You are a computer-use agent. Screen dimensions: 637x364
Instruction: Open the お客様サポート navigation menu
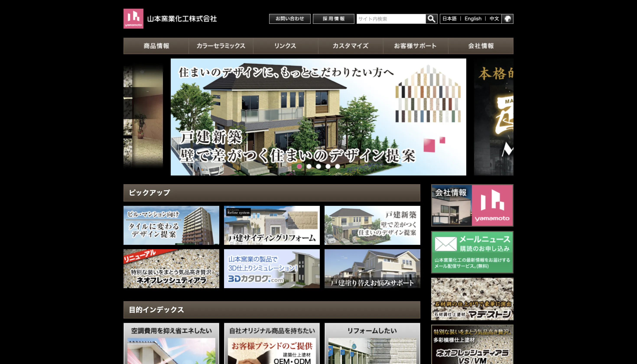[415, 46]
